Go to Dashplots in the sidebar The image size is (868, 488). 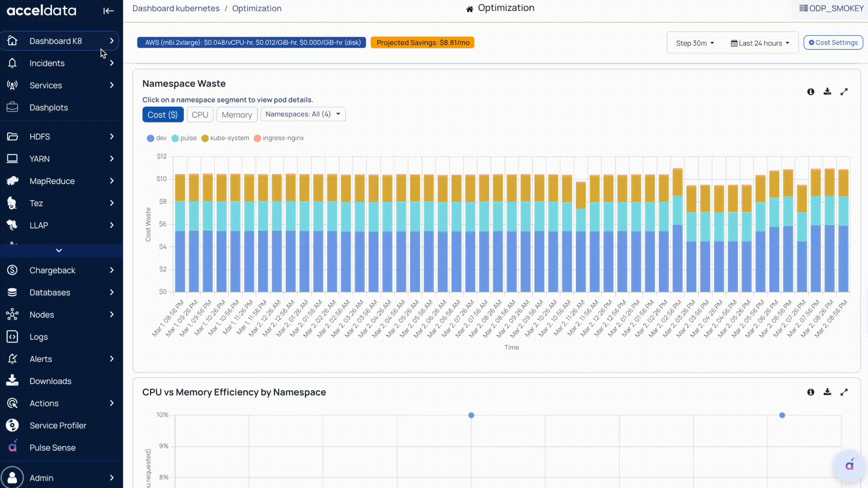click(x=48, y=108)
